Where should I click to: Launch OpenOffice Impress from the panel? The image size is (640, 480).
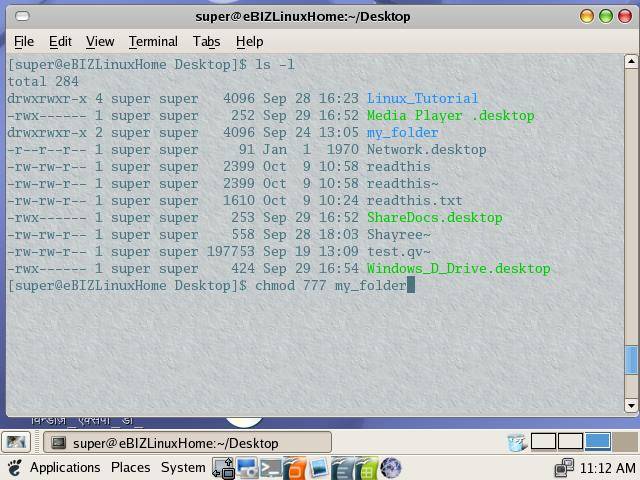coord(295,468)
